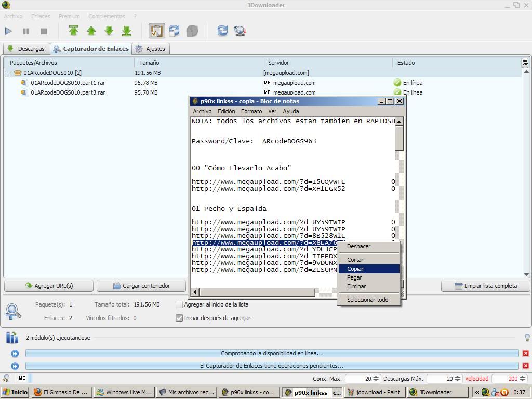Choose Pegar in Notepad context menu
The width and height of the screenshot is (532, 399).
pos(369,277)
